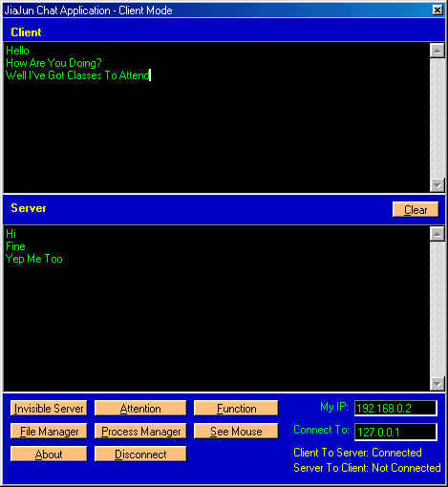Click inside the Client message text area
The width and height of the screenshot is (448, 487).
click(x=216, y=117)
